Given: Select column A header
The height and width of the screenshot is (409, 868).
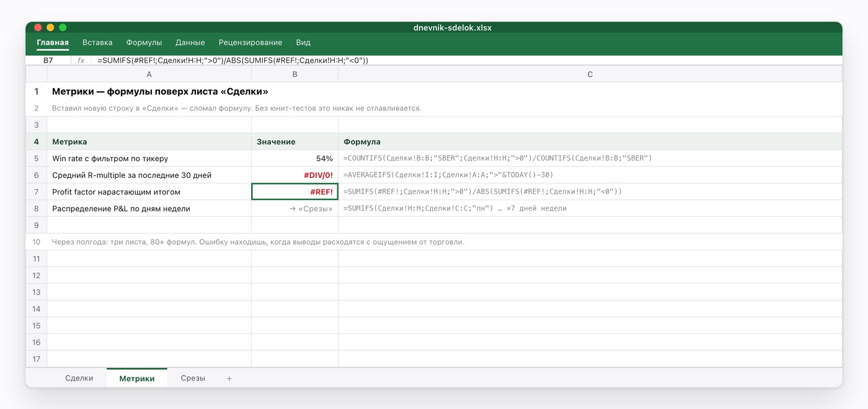Looking at the screenshot, I should tap(149, 74).
